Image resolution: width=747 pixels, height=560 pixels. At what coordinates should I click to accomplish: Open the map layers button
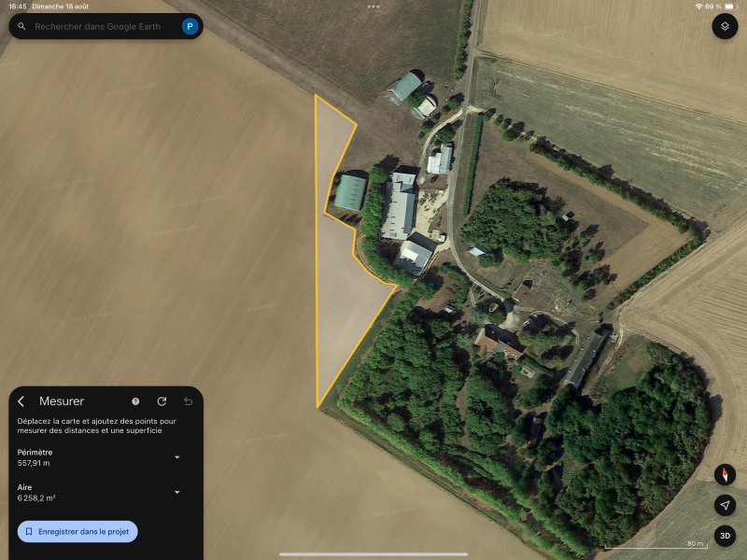click(x=725, y=26)
